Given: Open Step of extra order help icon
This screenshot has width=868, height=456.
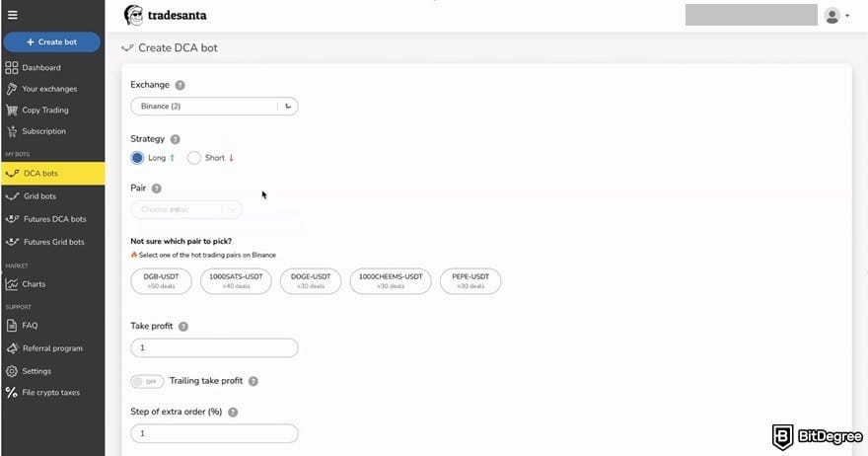Looking at the screenshot, I should point(233,413).
